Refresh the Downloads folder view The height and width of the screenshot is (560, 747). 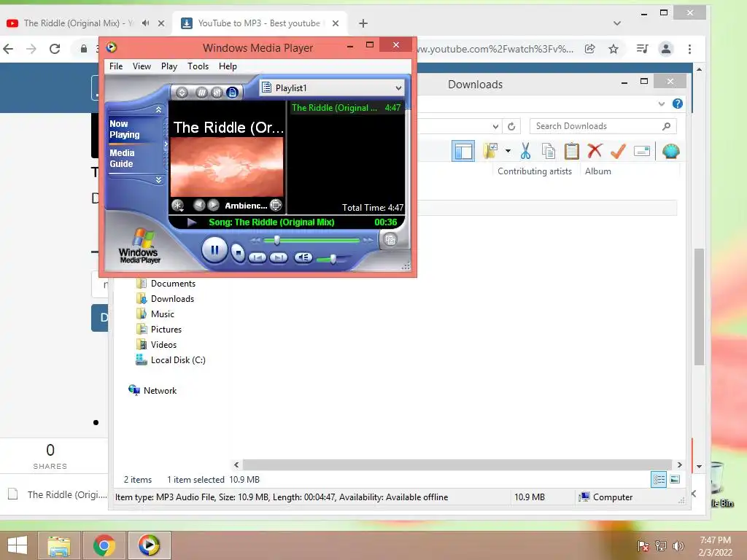[x=511, y=126]
